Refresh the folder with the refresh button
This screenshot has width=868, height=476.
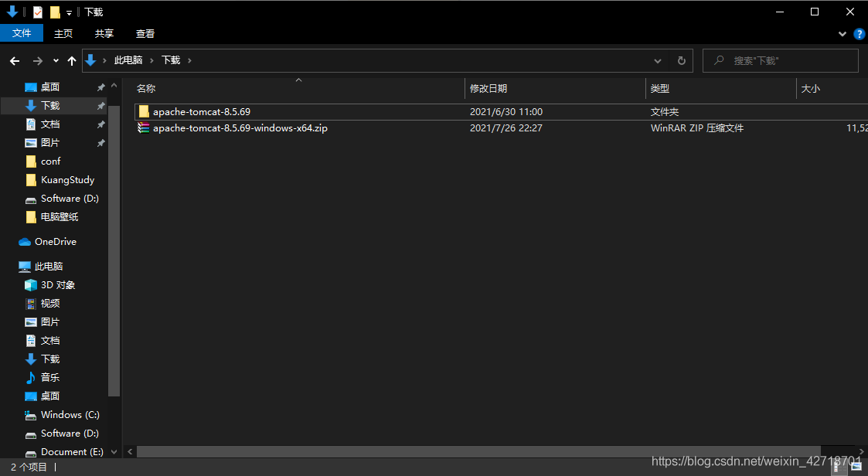coord(682,61)
